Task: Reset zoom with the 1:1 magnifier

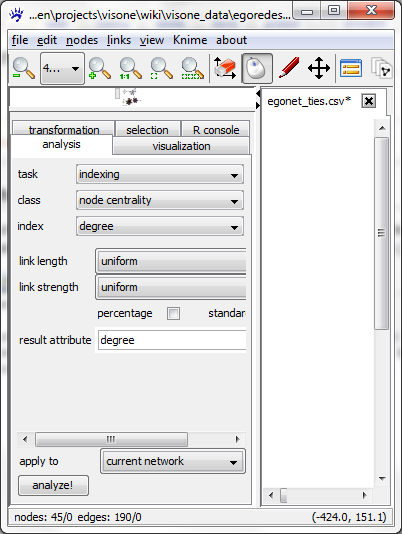Action: pyautogui.click(x=130, y=68)
